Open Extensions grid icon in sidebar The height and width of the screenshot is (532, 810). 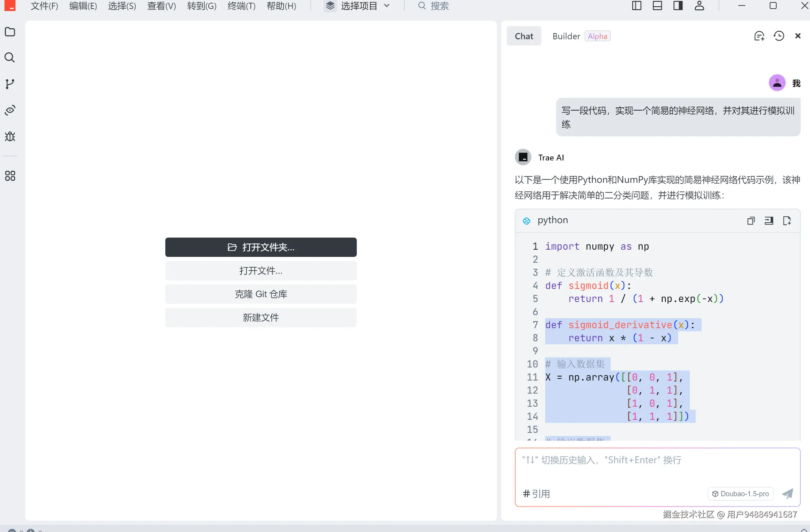[x=10, y=176]
